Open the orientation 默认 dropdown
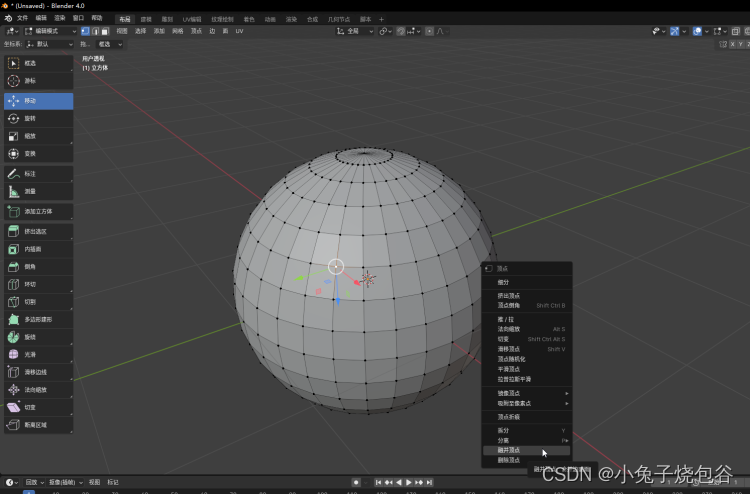Screen dimensions: 750x494 49,44
